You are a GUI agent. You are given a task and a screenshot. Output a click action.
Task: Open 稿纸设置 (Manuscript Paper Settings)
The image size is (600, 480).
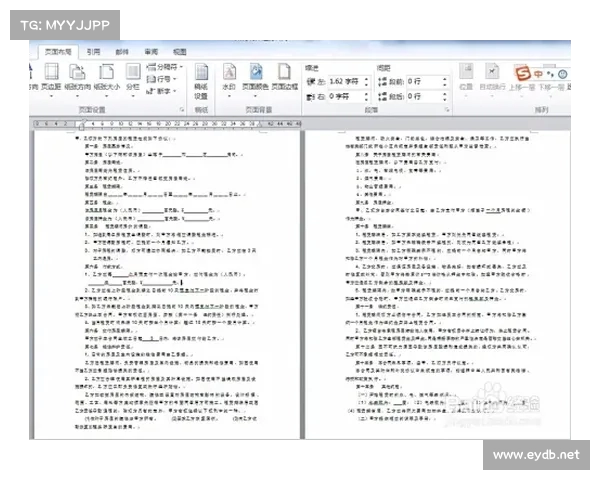point(200,78)
